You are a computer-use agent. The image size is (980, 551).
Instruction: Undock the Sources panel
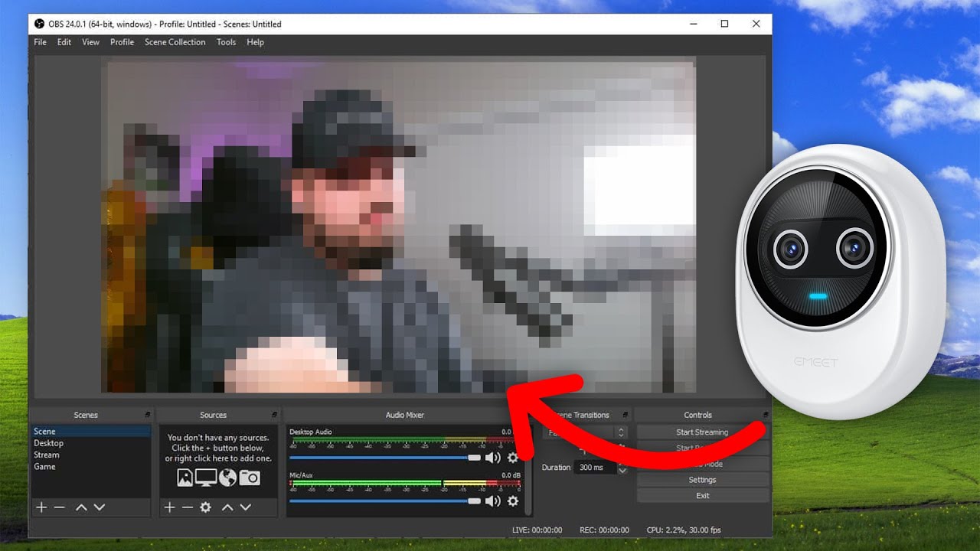pos(275,415)
